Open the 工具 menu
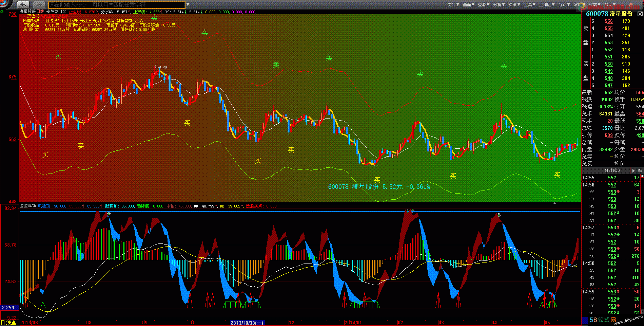The image size is (644, 326). tap(530, 4)
